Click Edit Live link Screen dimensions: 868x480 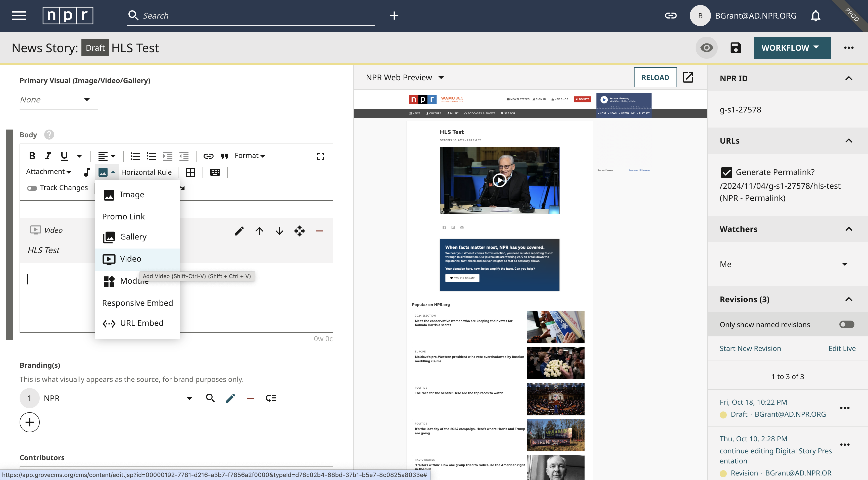[842, 348]
